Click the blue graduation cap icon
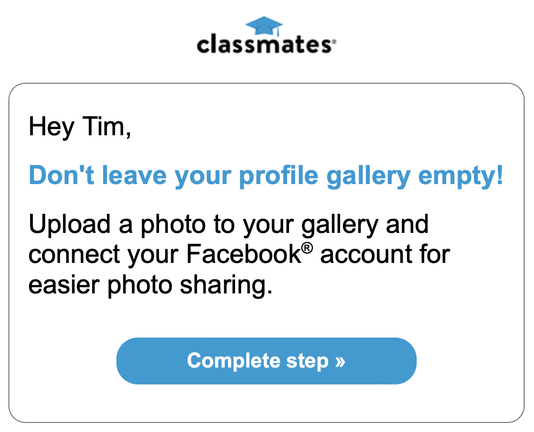The height and width of the screenshot is (432, 534). tap(264, 26)
